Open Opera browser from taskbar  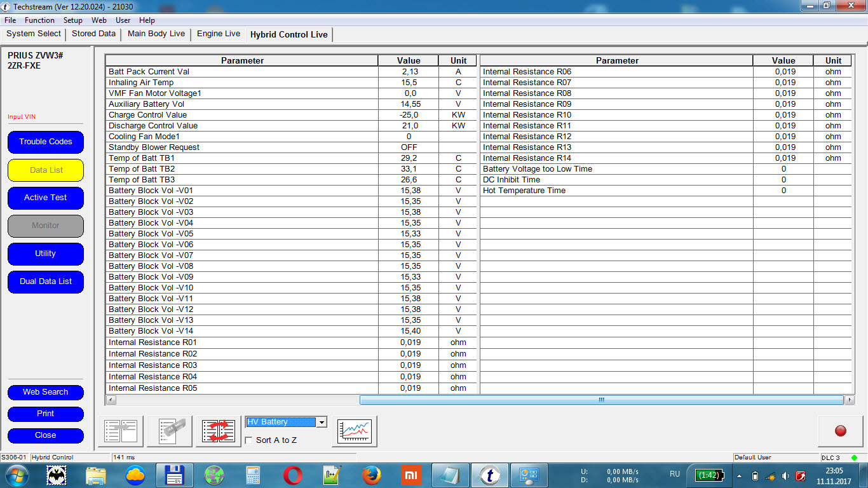pos(293,475)
